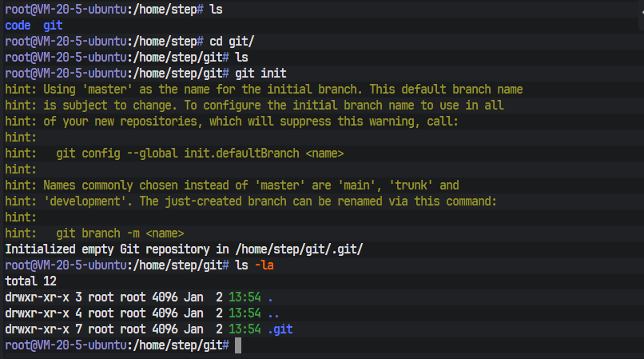
Task: Click the hint line beginning with 'development'
Action: click(251, 201)
